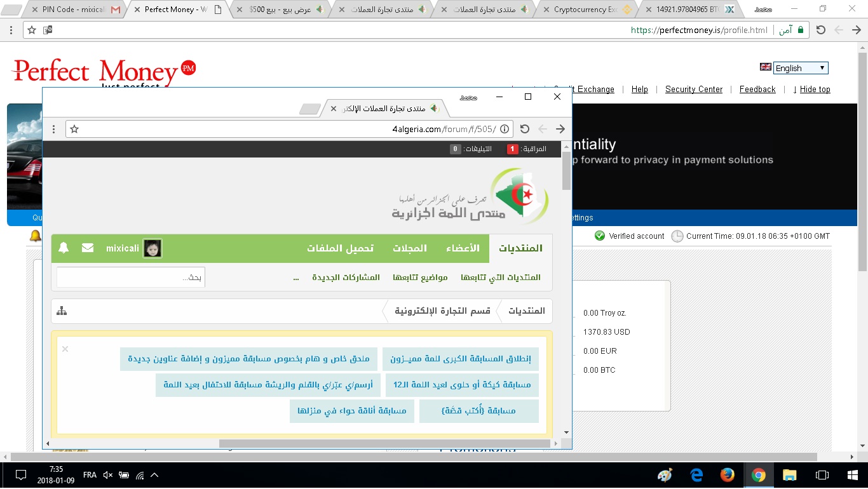Open the مسابقة {أُكتب قصّة} announcement link
The image size is (868, 489).
coord(478,411)
